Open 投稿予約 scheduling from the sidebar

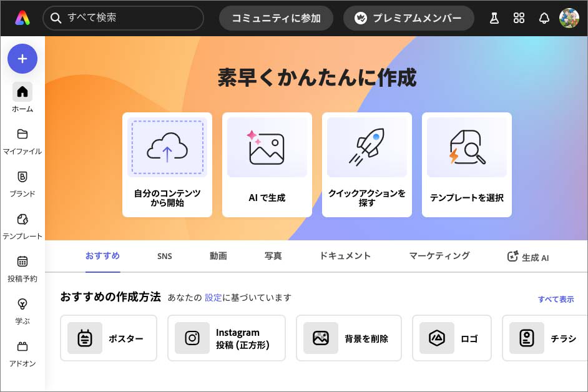[x=22, y=262]
